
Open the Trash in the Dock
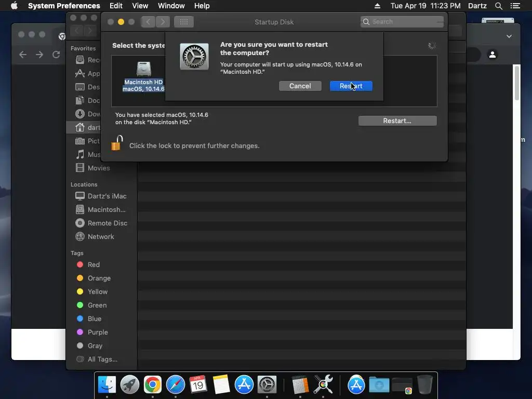(425, 384)
